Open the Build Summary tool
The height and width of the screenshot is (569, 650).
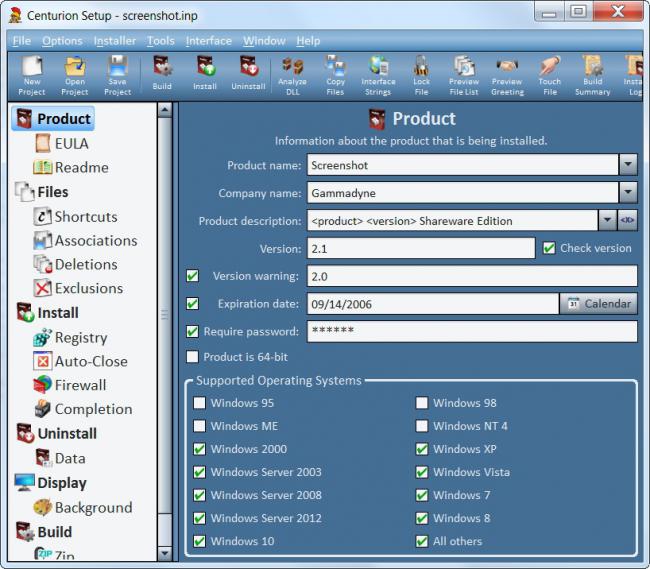pyautogui.click(x=593, y=76)
